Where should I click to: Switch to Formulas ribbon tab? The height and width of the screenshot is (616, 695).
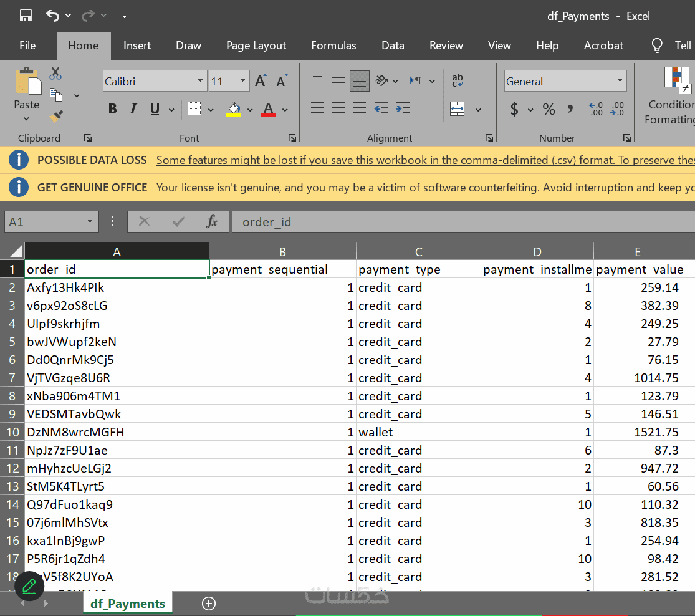coord(333,46)
